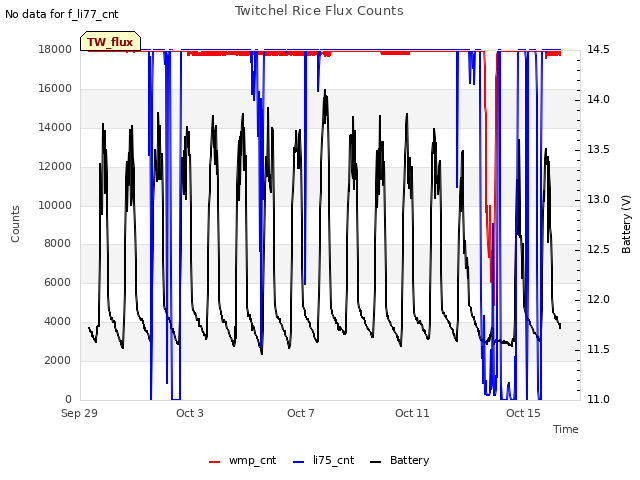Click the Oct 15 date tick label

coord(523,413)
